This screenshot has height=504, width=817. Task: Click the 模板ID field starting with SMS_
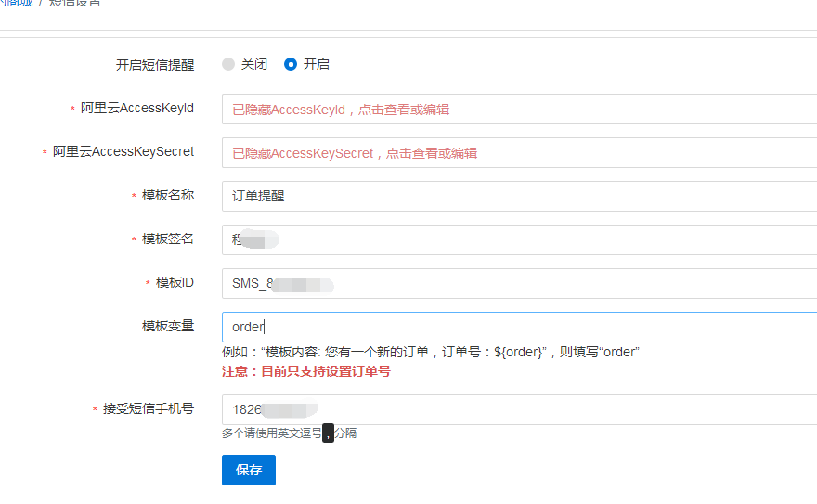[518, 283]
